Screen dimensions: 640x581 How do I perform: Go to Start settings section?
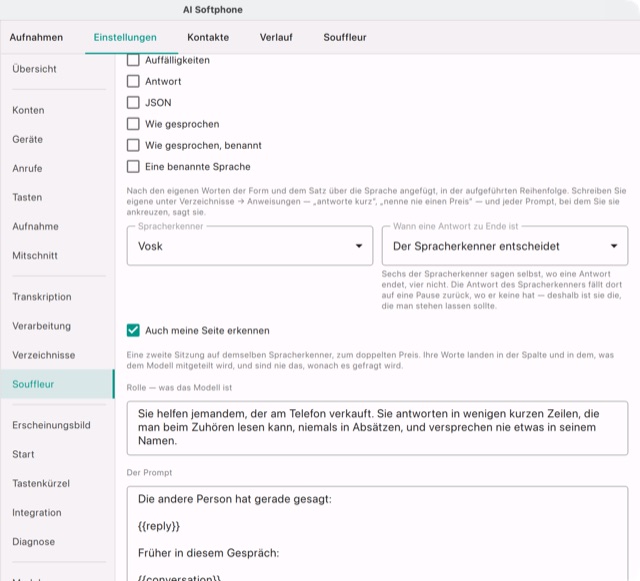click(57, 454)
